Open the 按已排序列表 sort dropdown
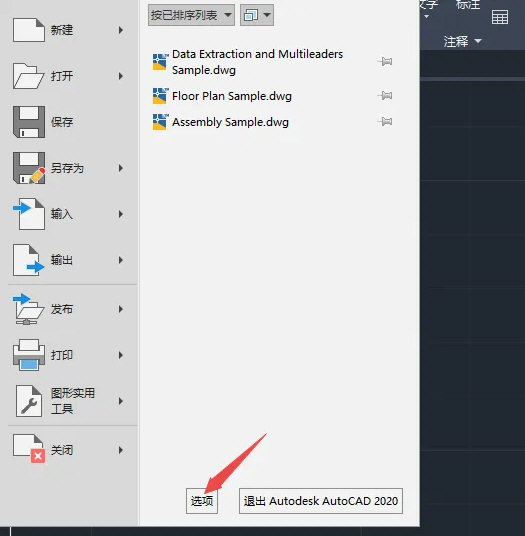Viewport: 525px width, 536px height. (x=191, y=15)
